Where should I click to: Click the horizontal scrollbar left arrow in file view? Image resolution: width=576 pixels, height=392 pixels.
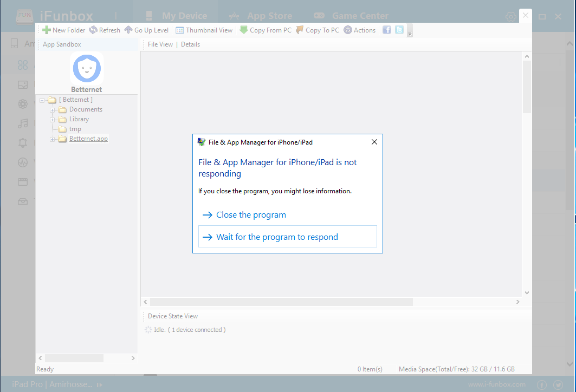145,302
